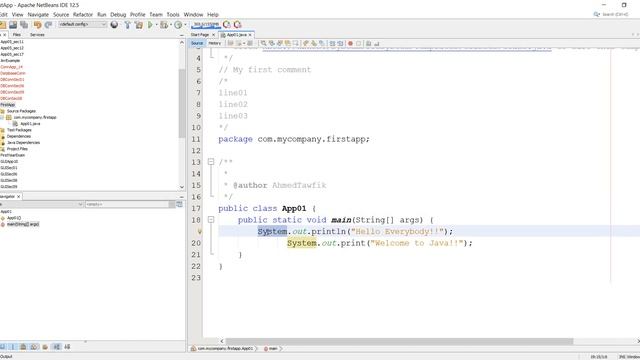Open the Refactor menu

coord(83,14)
